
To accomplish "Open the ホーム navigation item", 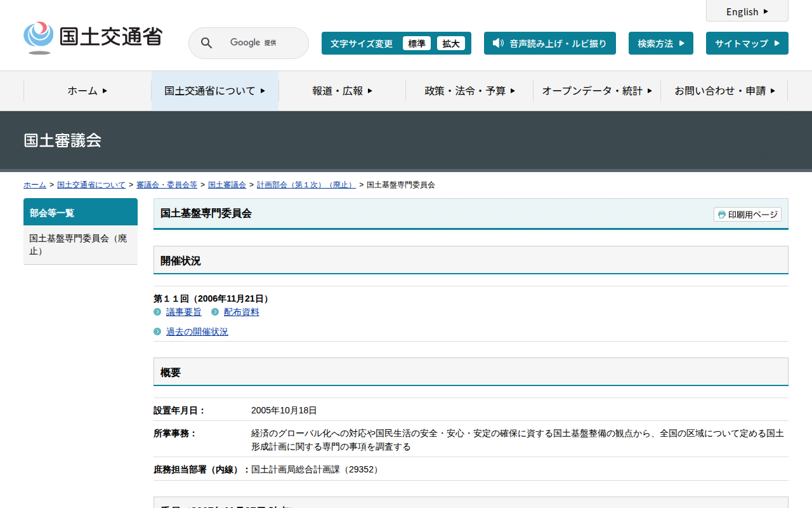I will [88, 91].
